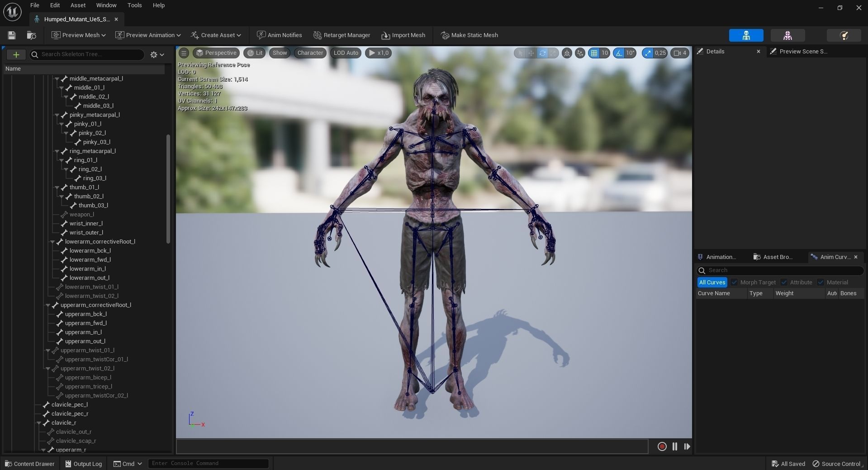Collapse the clavicle_r tree node
Viewport: 868px width, 470px height.
[39, 423]
